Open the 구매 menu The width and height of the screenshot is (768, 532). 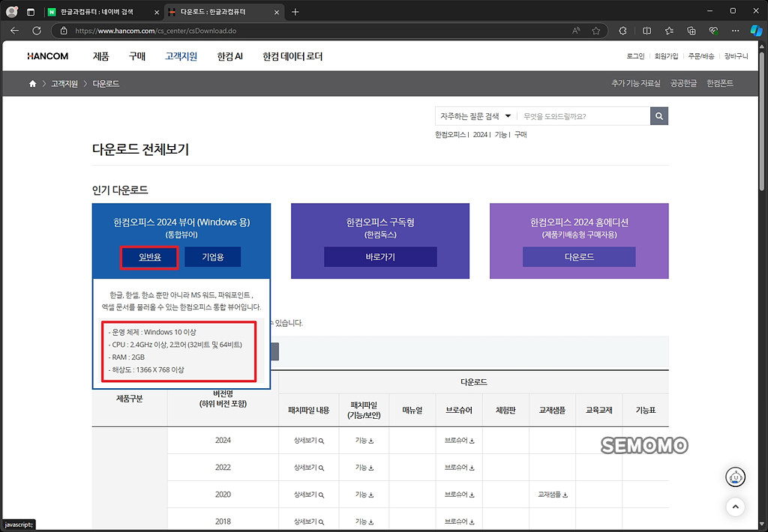(x=137, y=56)
